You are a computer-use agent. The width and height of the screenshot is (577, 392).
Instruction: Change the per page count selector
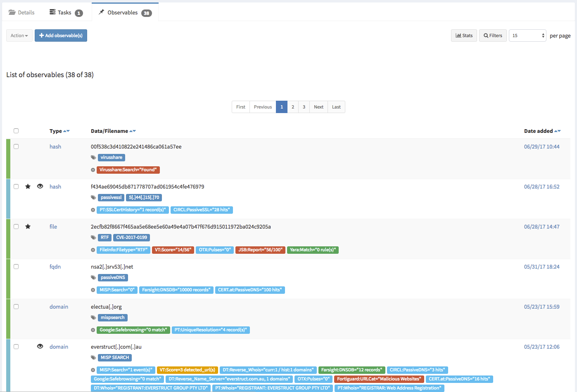[x=527, y=35]
